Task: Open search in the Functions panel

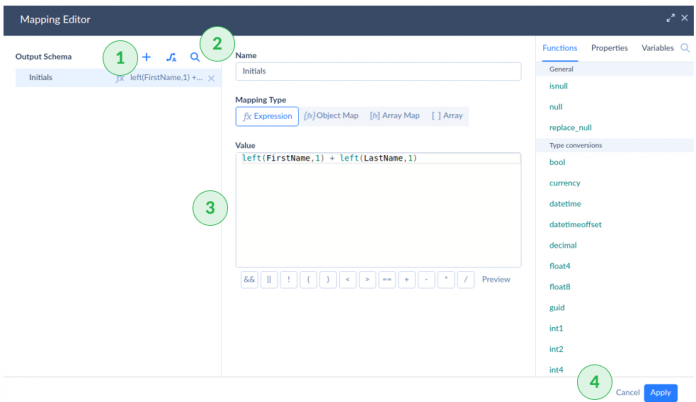Action: pyautogui.click(x=685, y=48)
